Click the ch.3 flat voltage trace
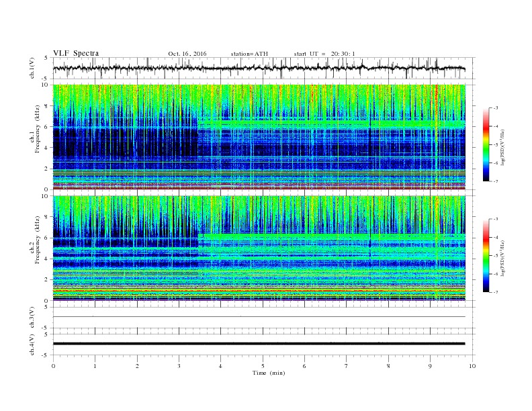This screenshot has width=532, height=411. [259, 317]
